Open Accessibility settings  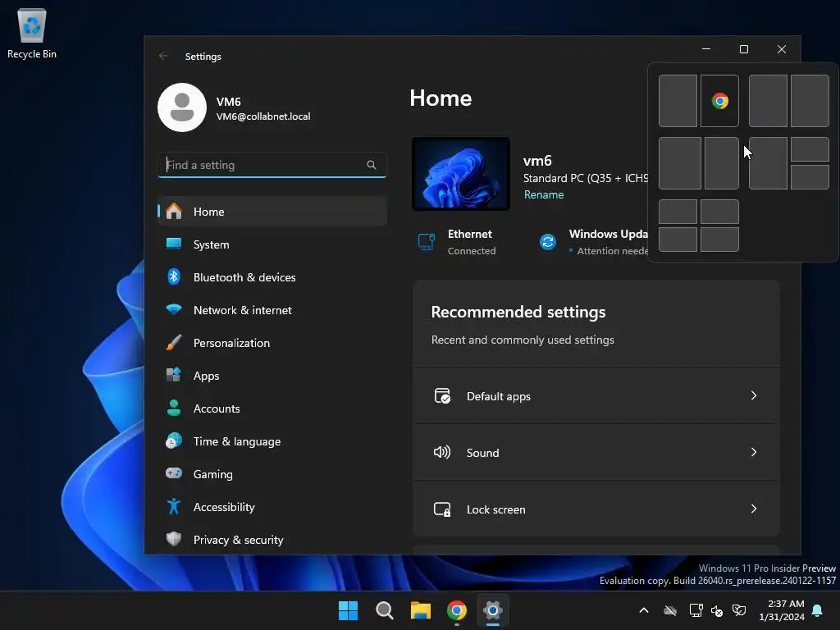coord(272,507)
